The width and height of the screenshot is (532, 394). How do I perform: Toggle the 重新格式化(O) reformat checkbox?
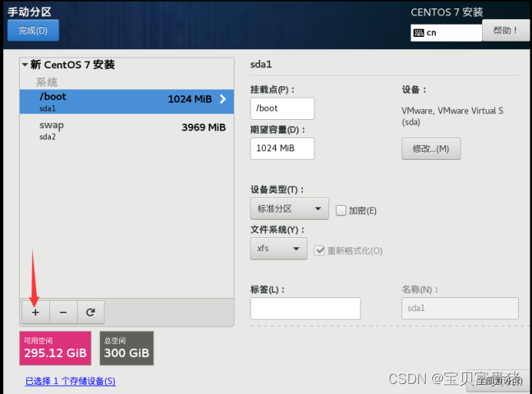pyautogui.click(x=319, y=250)
